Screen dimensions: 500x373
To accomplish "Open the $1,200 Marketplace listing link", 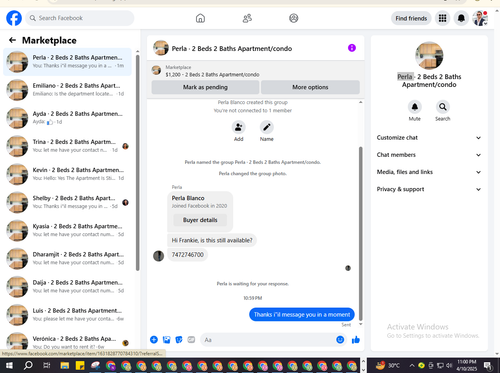I will [x=212, y=75].
